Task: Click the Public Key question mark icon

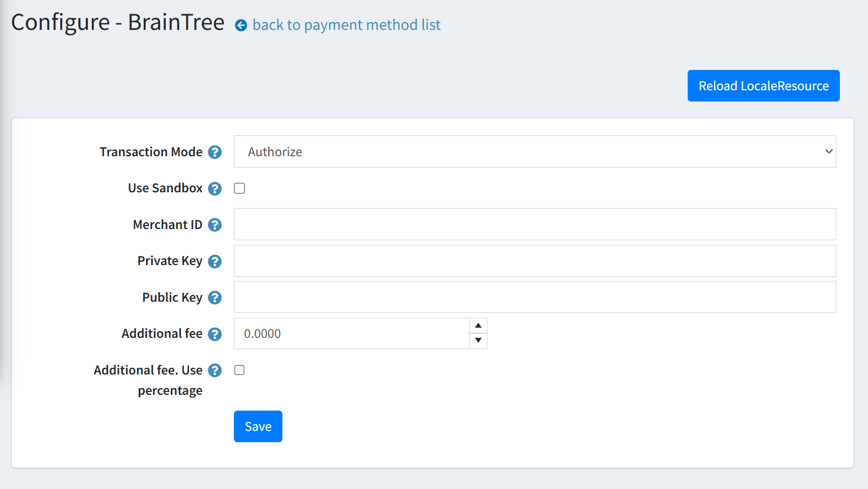Action: 214,297
